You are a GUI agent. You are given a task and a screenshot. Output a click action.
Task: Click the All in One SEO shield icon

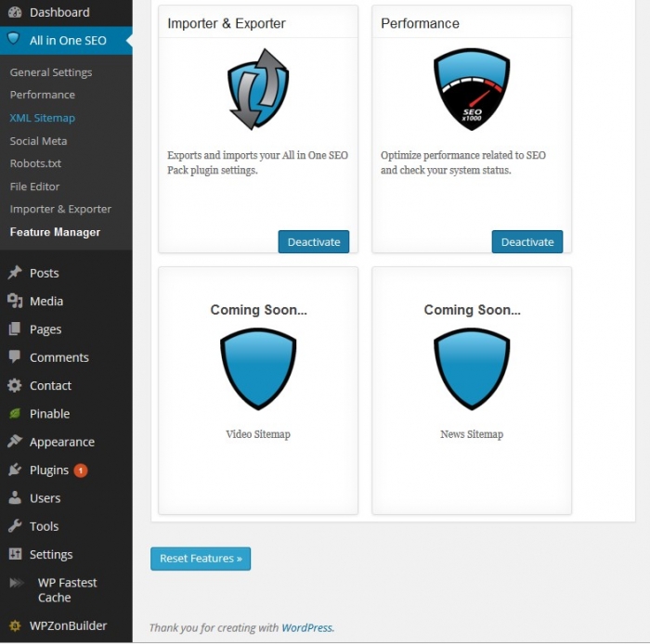pyautogui.click(x=14, y=39)
